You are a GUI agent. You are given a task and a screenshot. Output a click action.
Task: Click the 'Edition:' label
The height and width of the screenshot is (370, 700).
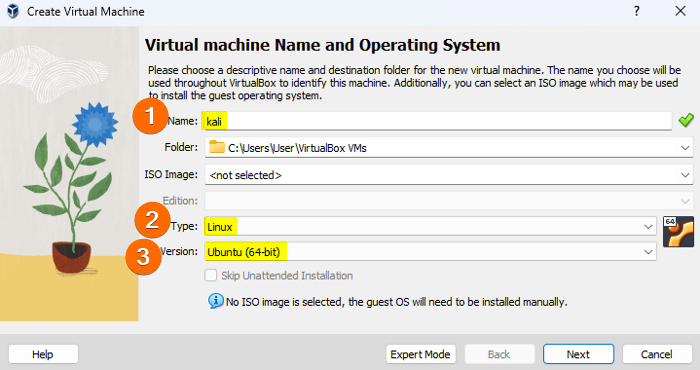tap(180, 200)
